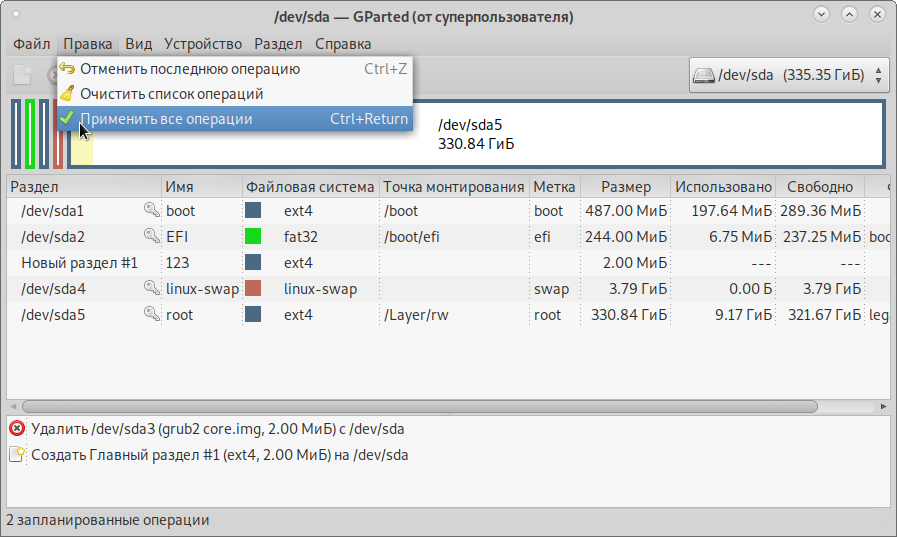897x537 pixels.
Task: Click the key lock icon for /dev/sda1
Action: pyautogui.click(x=152, y=210)
